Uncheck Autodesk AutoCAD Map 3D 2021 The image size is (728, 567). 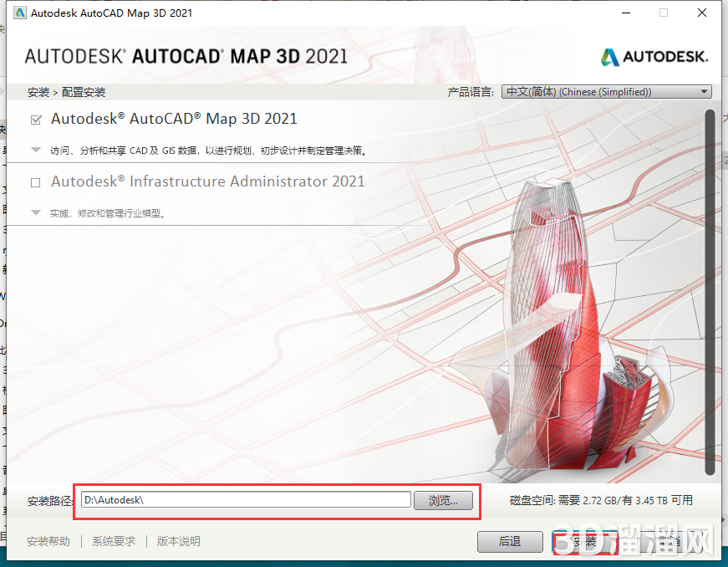pyautogui.click(x=35, y=119)
